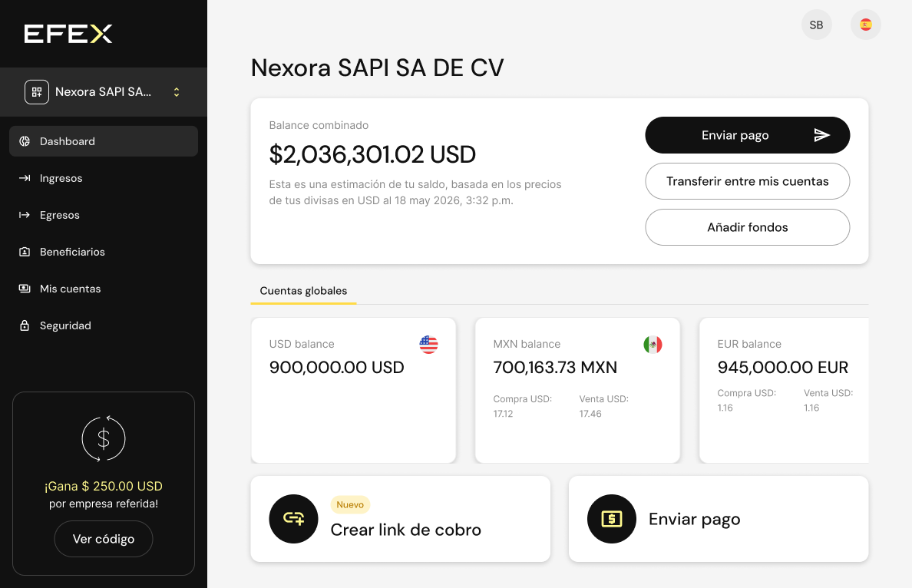Open the SB user avatar menu
912x588 pixels.
[x=817, y=25]
